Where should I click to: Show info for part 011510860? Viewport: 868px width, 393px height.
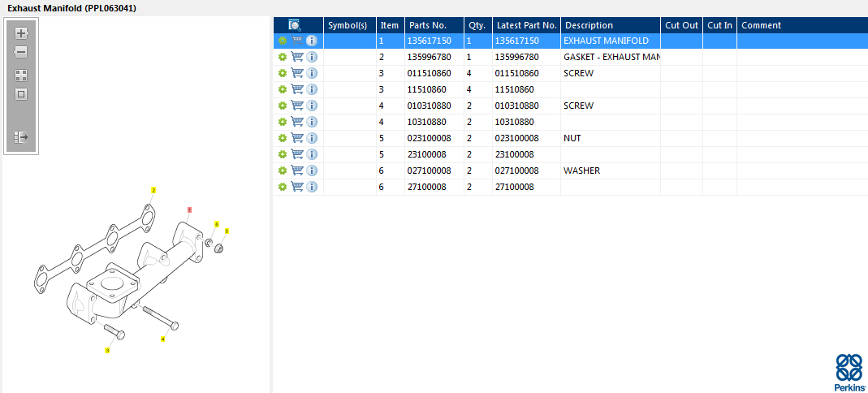pyautogui.click(x=312, y=73)
